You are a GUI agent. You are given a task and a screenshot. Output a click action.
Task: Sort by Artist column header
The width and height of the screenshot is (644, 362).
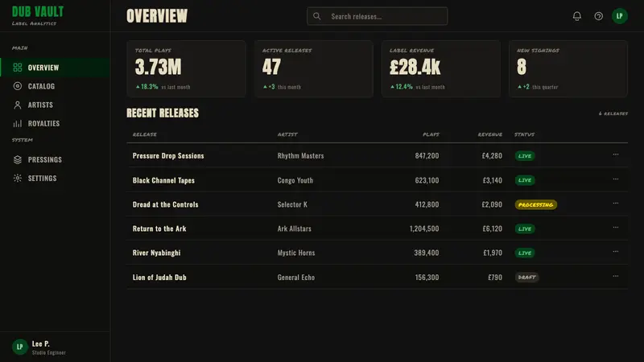[x=287, y=134]
